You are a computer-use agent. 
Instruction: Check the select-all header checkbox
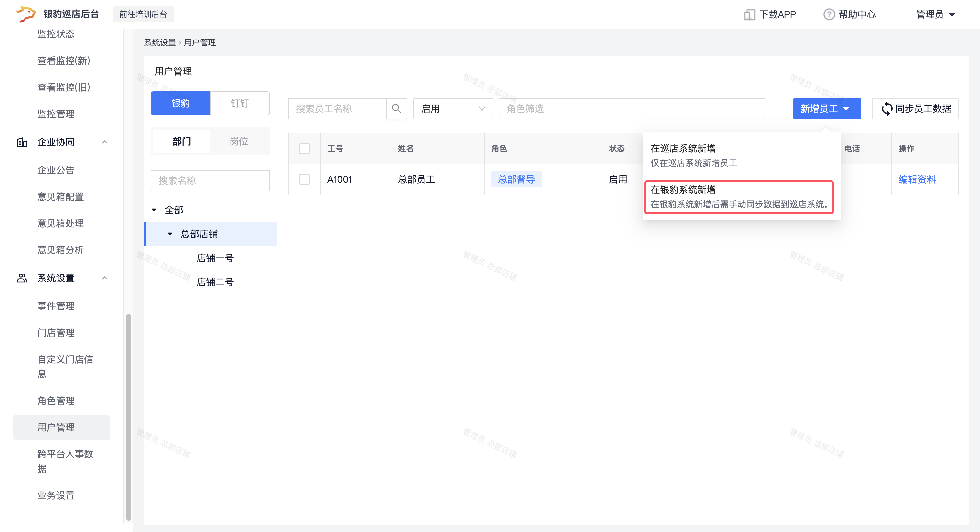click(x=304, y=148)
